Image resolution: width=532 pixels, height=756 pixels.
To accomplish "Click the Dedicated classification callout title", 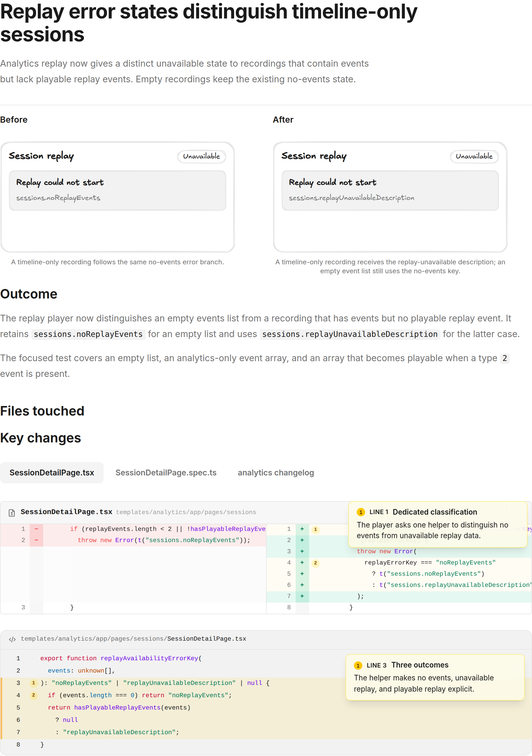I will tap(435, 512).
